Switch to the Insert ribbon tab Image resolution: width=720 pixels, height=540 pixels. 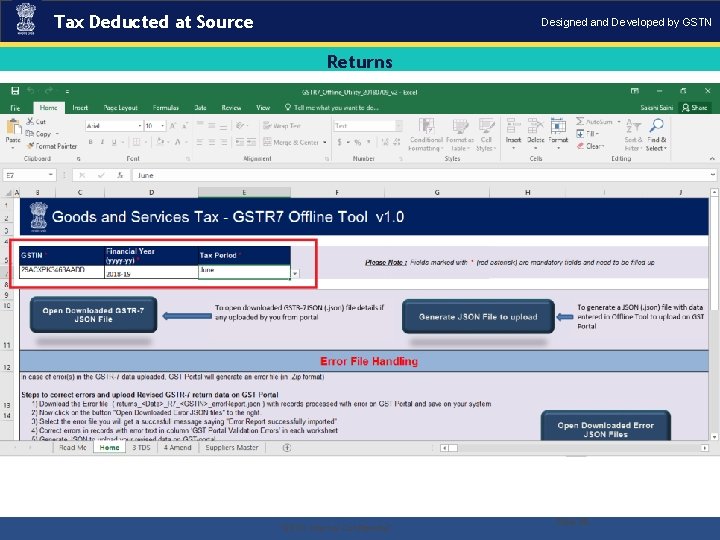click(x=80, y=107)
